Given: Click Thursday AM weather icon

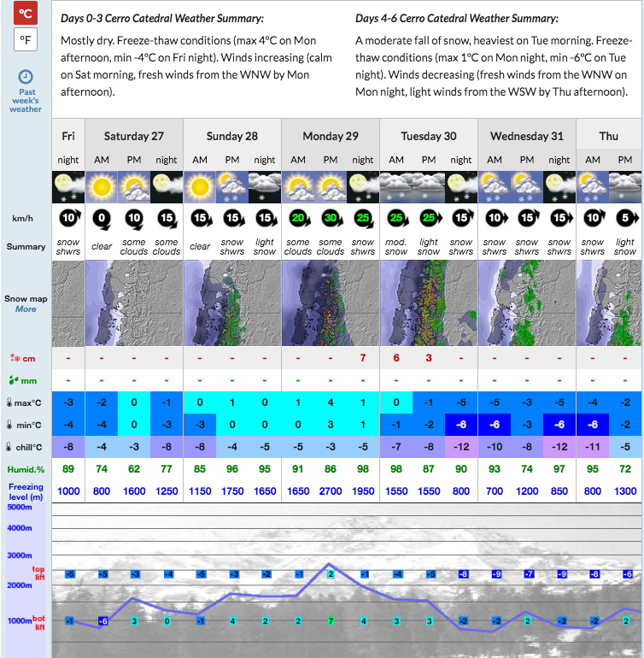Looking at the screenshot, I should [593, 187].
